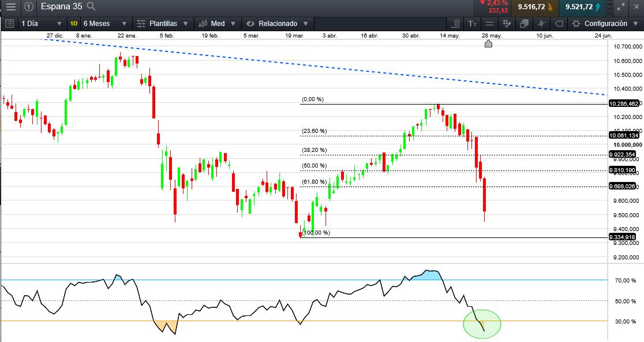Expand the Configuración dropdown arrow

tap(636, 24)
